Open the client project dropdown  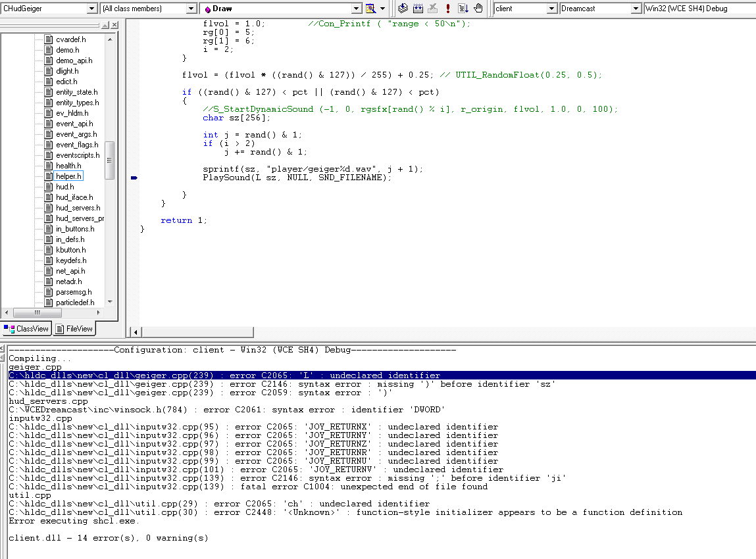click(552, 9)
